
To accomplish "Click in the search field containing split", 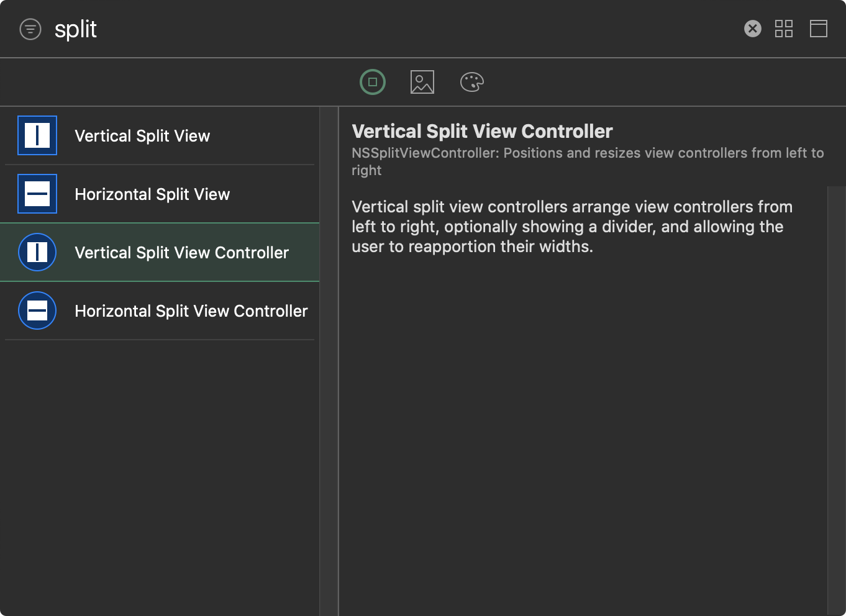I will click(373, 29).
